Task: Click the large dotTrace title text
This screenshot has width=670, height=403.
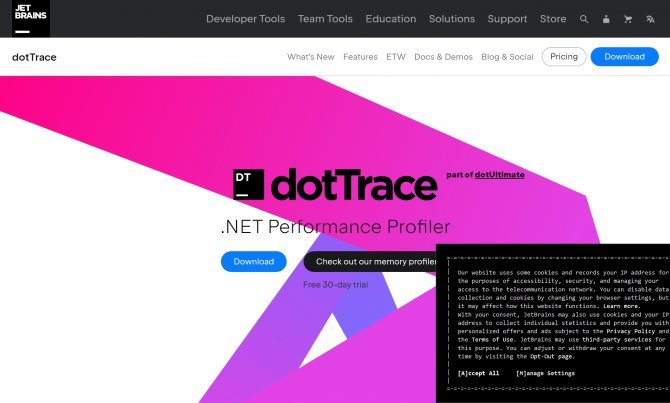Action: tap(354, 184)
